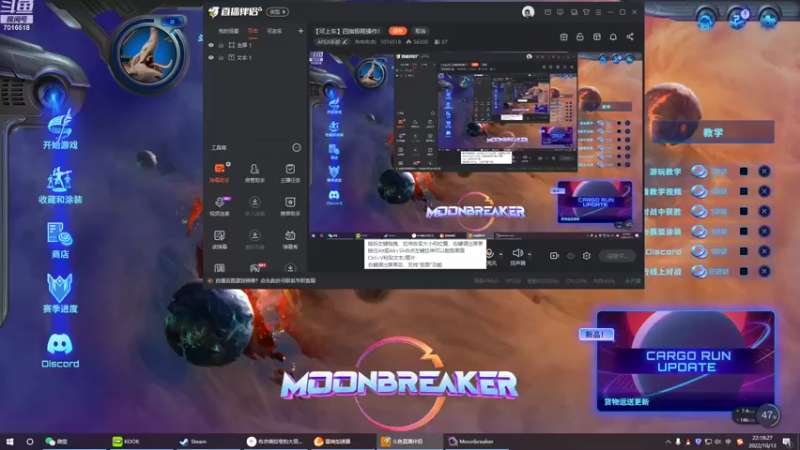Image resolution: width=800 pixels, height=450 pixels.
Task: Click the gray 连接中 start button
Action: (617, 256)
